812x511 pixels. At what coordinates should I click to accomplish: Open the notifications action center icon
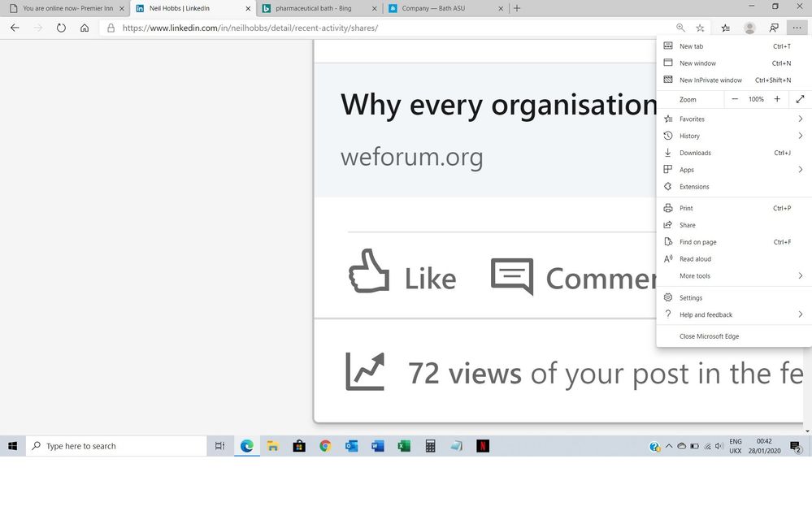click(x=796, y=447)
